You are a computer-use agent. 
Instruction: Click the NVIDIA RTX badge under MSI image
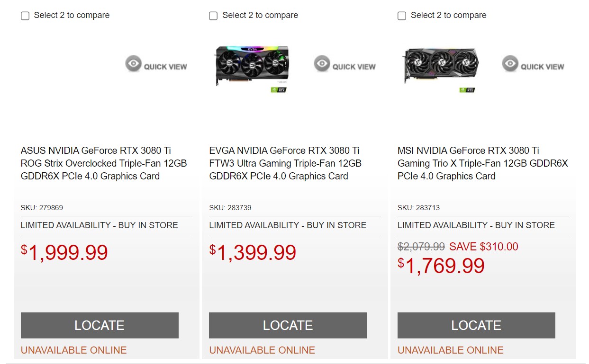pos(467,89)
